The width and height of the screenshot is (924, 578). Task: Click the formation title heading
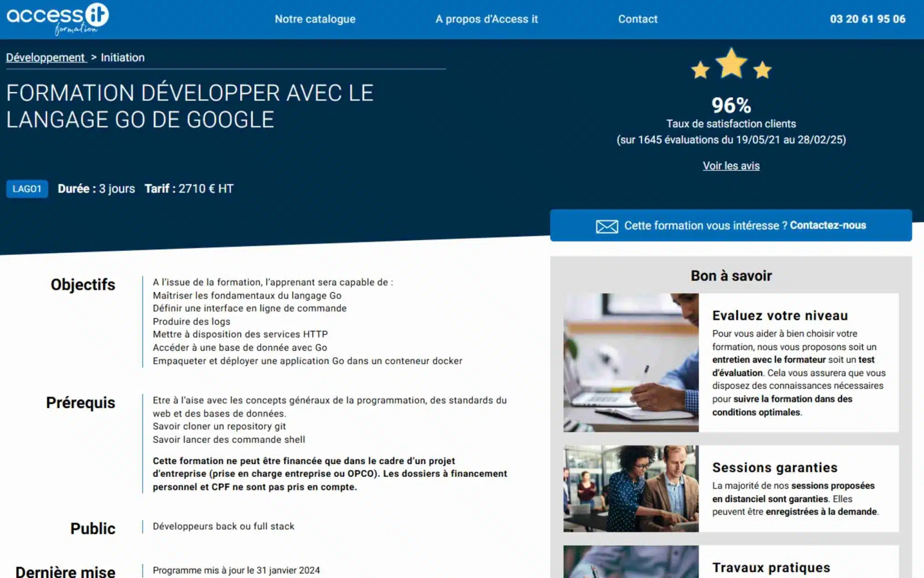[189, 106]
